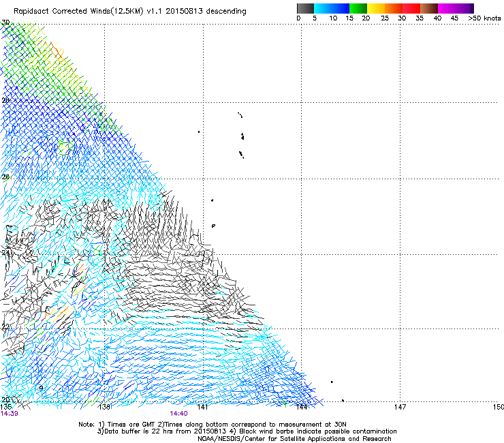Screen dimensions: 504x443
Task: Click the "35" legend scale label
Action: (x=420, y=18)
